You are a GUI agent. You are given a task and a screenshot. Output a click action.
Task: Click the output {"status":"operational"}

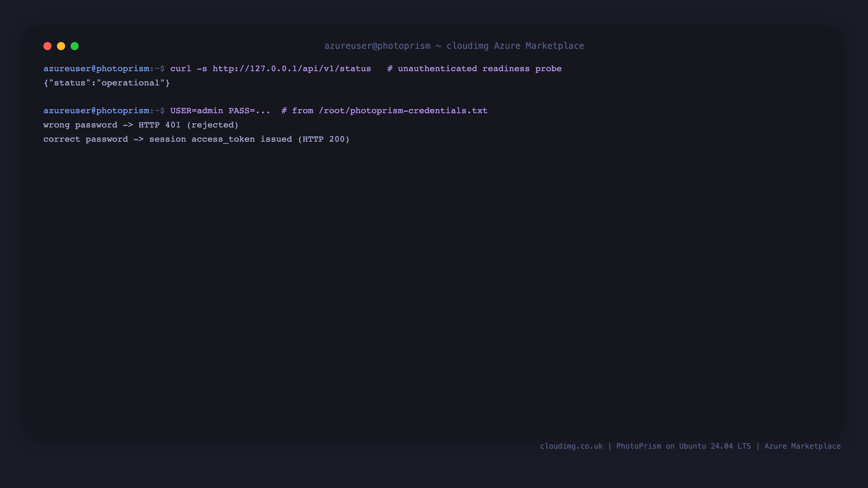click(106, 83)
